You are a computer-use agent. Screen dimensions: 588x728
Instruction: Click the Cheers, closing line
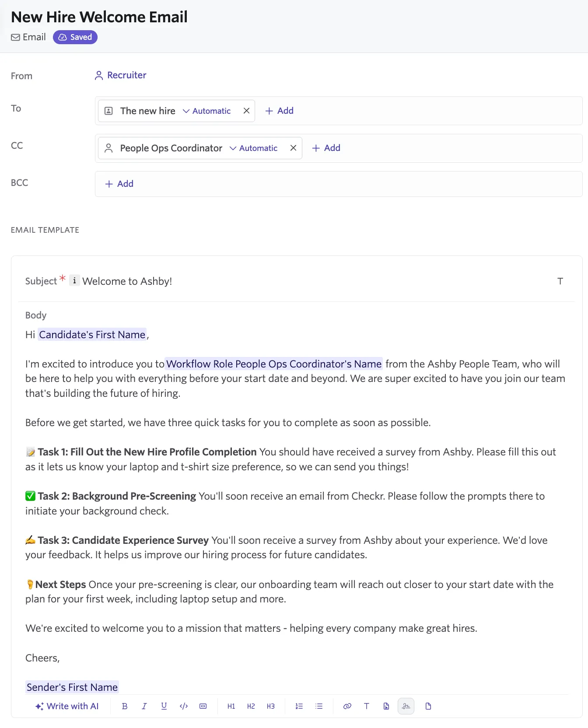(42, 658)
